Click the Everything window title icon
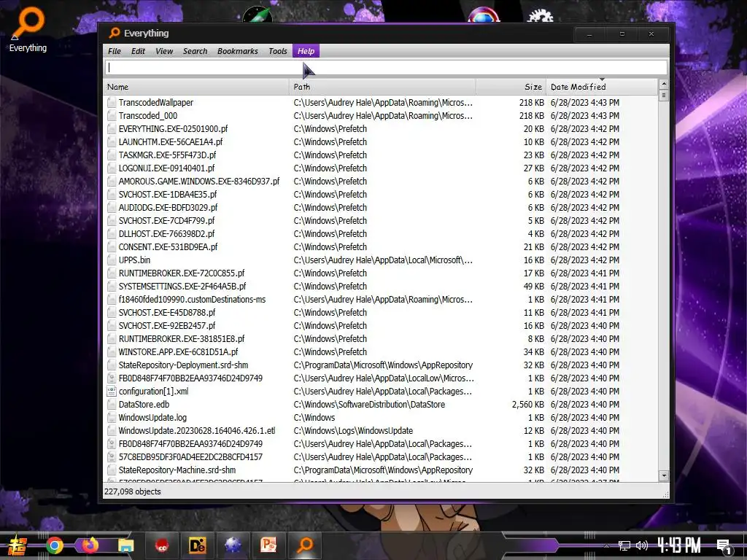This screenshot has height=560, width=747. coord(115,33)
